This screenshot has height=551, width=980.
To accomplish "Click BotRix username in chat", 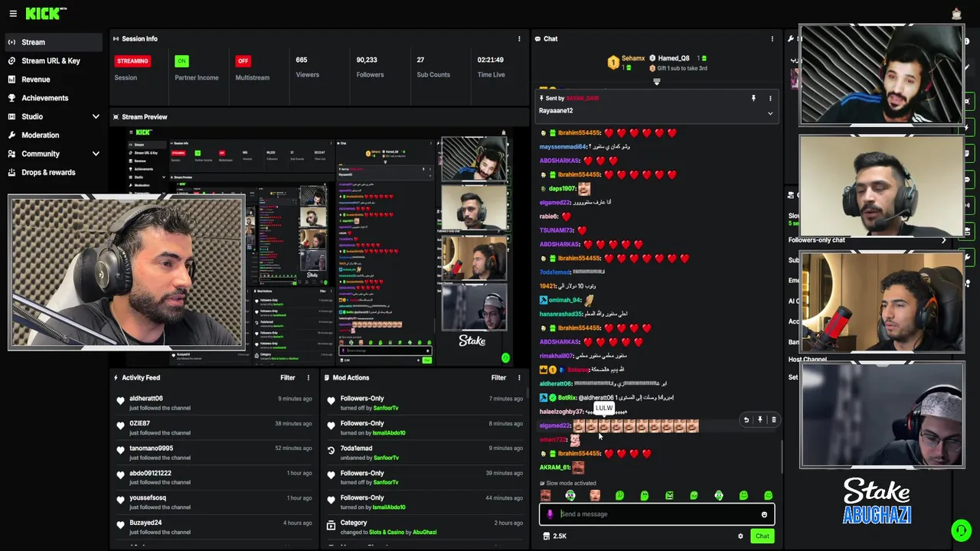I will [x=567, y=398].
